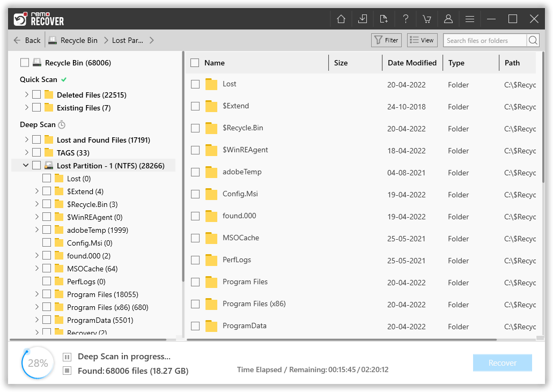Select the Lost and Found Files checkbox

[36, 139]
